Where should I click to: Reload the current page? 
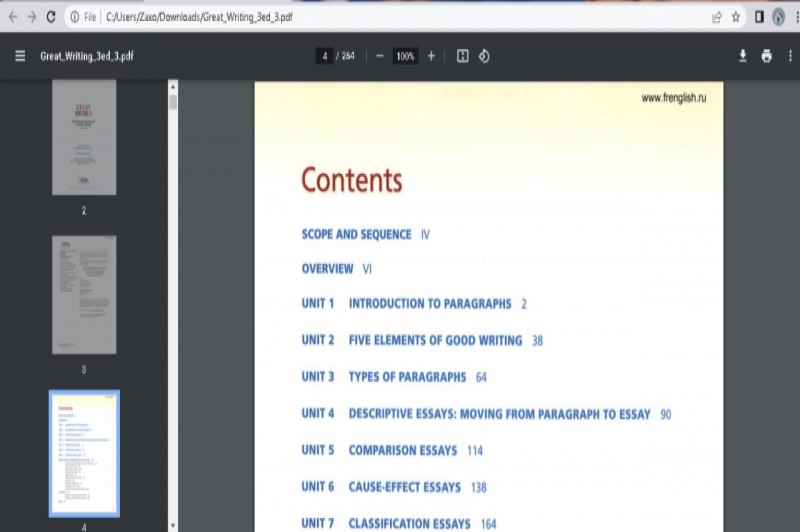point(51,17)
